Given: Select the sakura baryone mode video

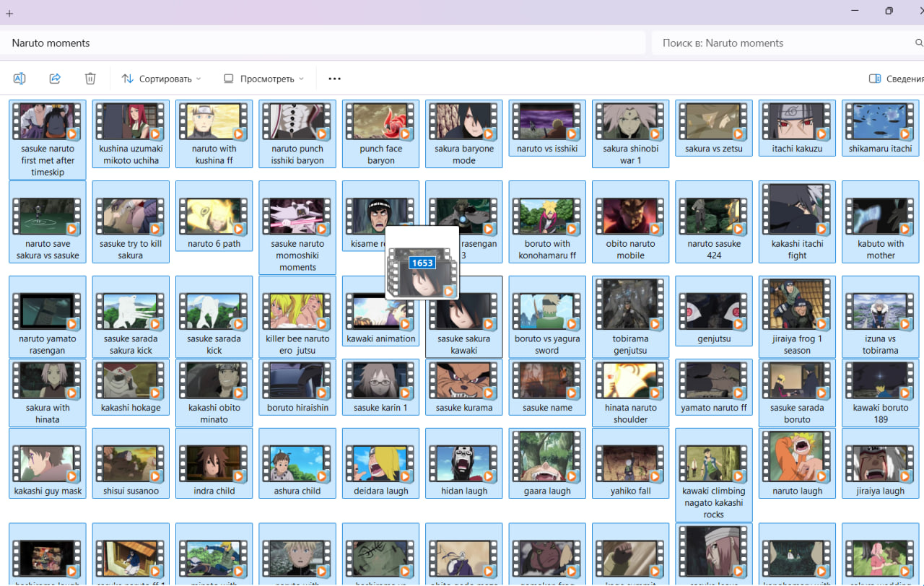Looking at the screenshot, I should 464,134.
